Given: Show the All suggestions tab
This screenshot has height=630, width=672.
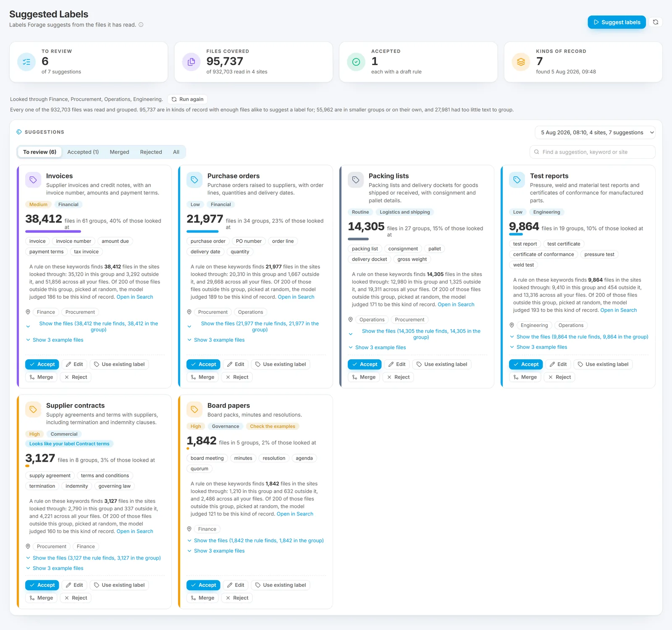Looking at the screenshot, I should tap(176, 152).
